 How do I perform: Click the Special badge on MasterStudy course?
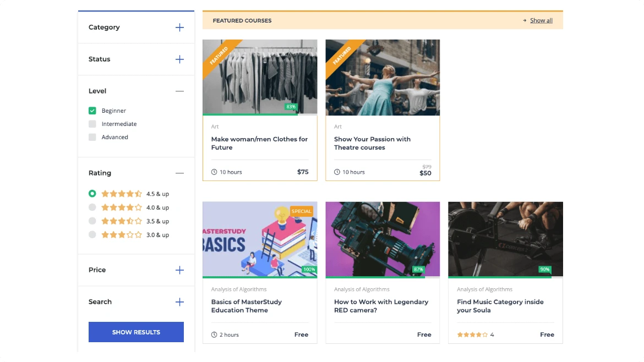point(301,211)
